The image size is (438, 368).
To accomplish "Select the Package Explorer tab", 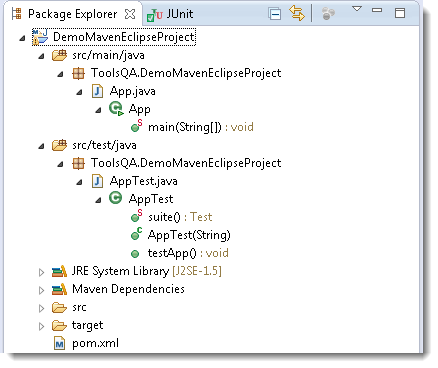I will tap(74, 14).
